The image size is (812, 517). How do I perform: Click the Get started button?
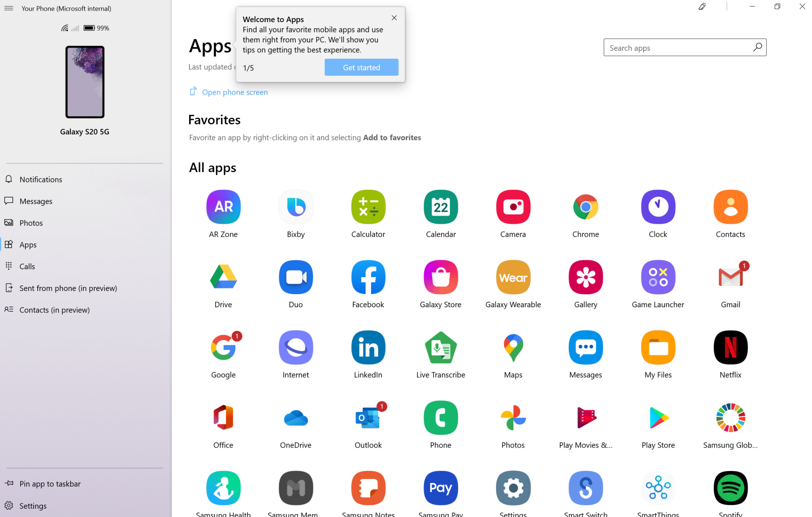(x=361, y=67)
